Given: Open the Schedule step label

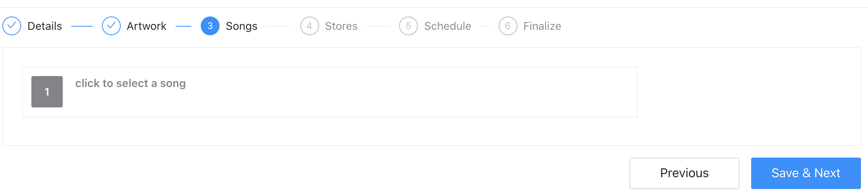Looking at the screenshot, I should coord(448,26).
